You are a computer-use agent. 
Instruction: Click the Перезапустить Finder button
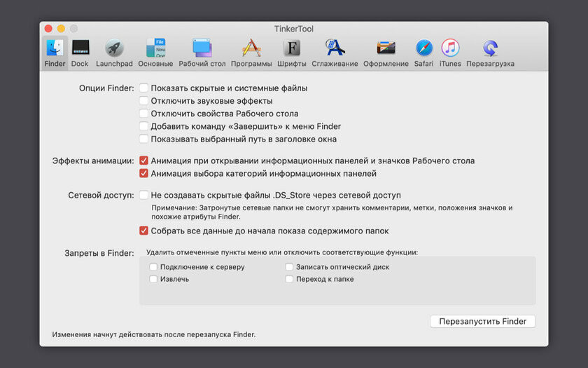click(482, 322)
